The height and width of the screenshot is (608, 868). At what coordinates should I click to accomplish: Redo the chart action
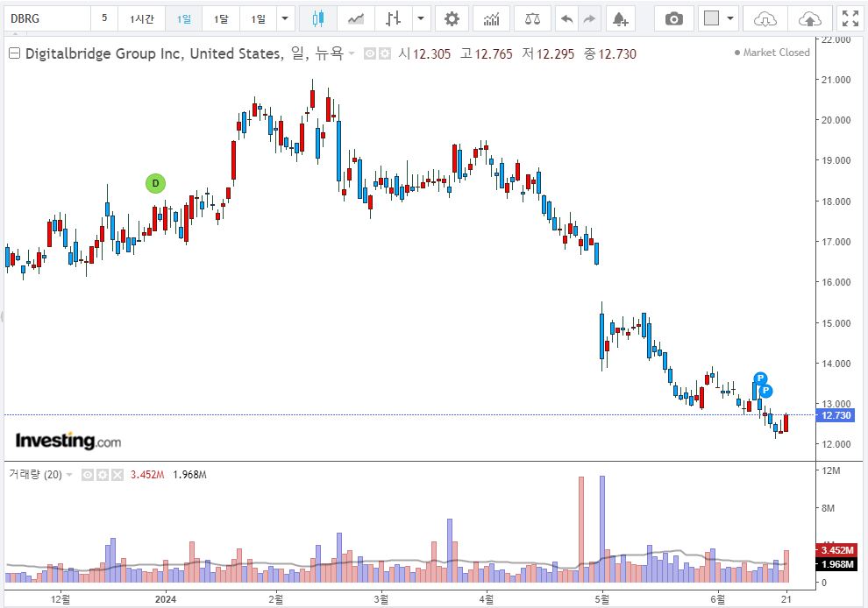pos(589,18)
